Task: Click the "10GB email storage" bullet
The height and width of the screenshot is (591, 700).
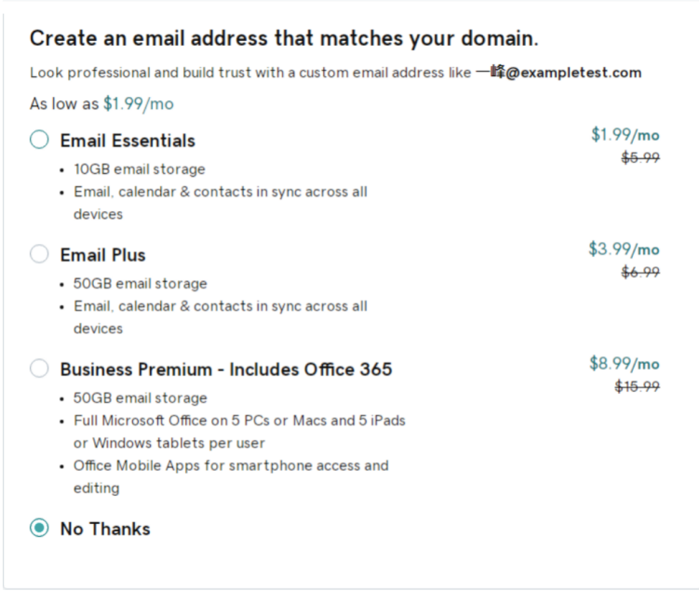Action: pos(140,169)
